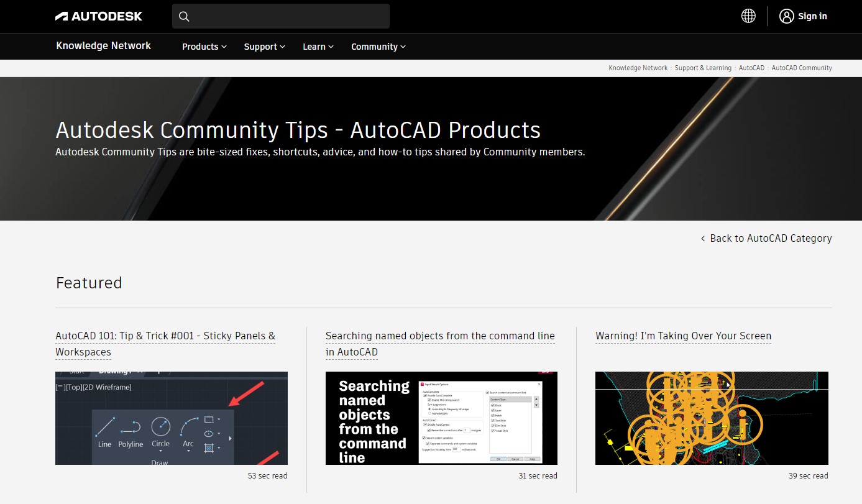The height and width of the screenshot is (504, 862).
Task: Click the user profile icon
Action: click(787, 16)
